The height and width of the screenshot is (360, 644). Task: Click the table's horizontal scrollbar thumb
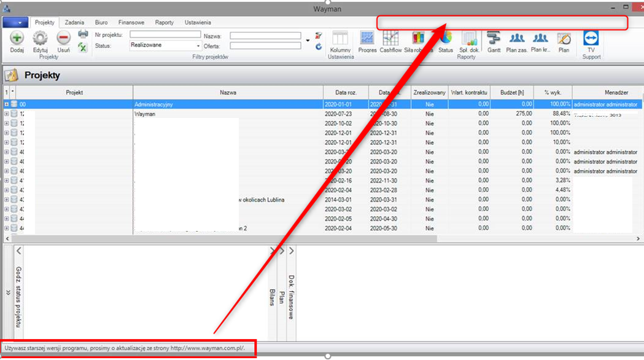[x=224, y=238]
